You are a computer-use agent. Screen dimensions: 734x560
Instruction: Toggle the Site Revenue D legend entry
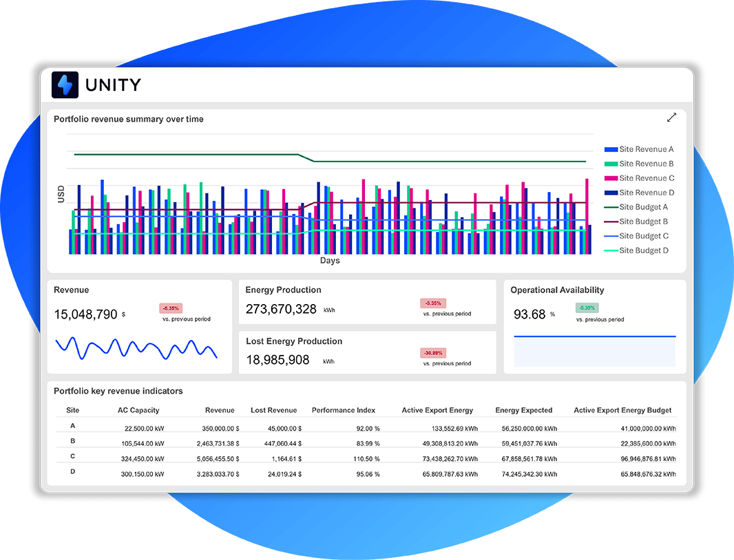(640, 192)
